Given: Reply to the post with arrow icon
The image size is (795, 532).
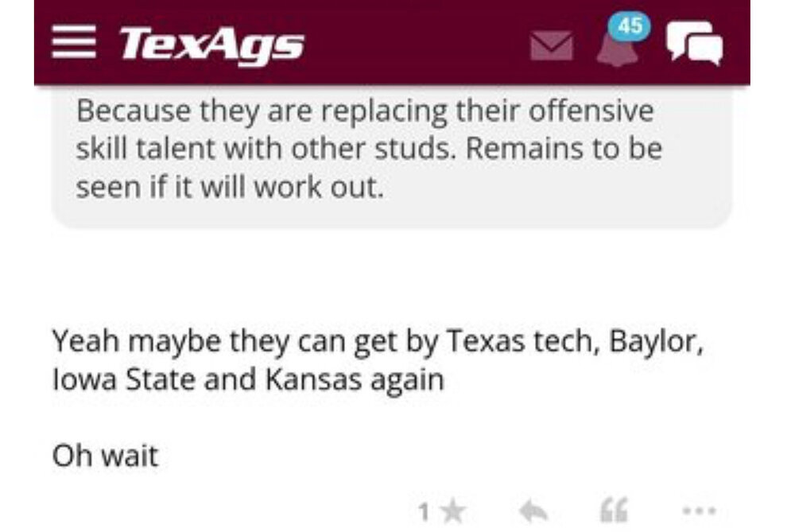Looking at the screenshot, I should click(x=533, y=511).
